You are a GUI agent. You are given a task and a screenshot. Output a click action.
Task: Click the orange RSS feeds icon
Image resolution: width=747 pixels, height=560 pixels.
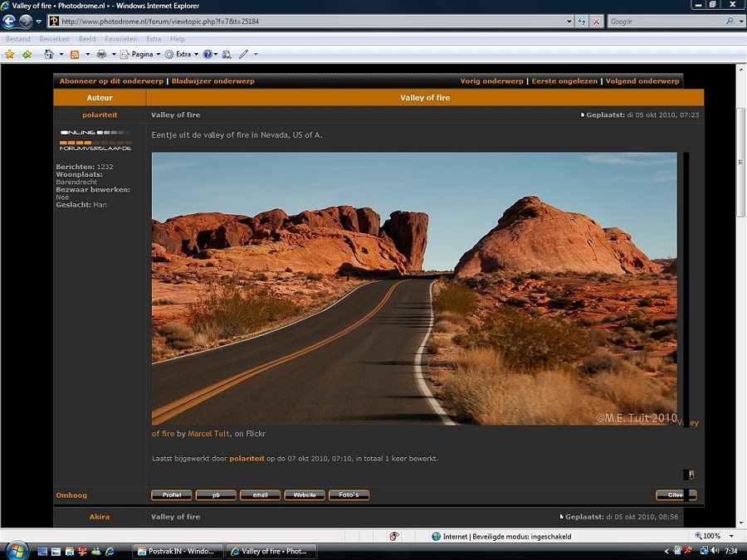(75, 54)
